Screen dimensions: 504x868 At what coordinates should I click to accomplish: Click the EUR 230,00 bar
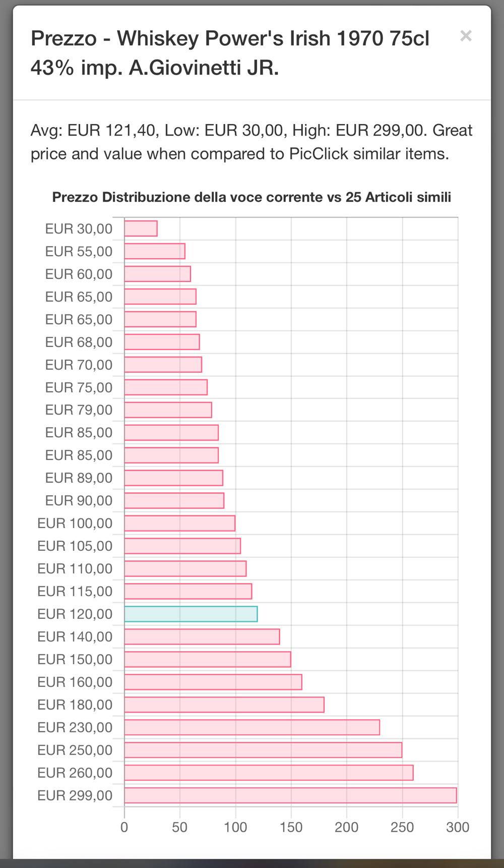point(252,727)
